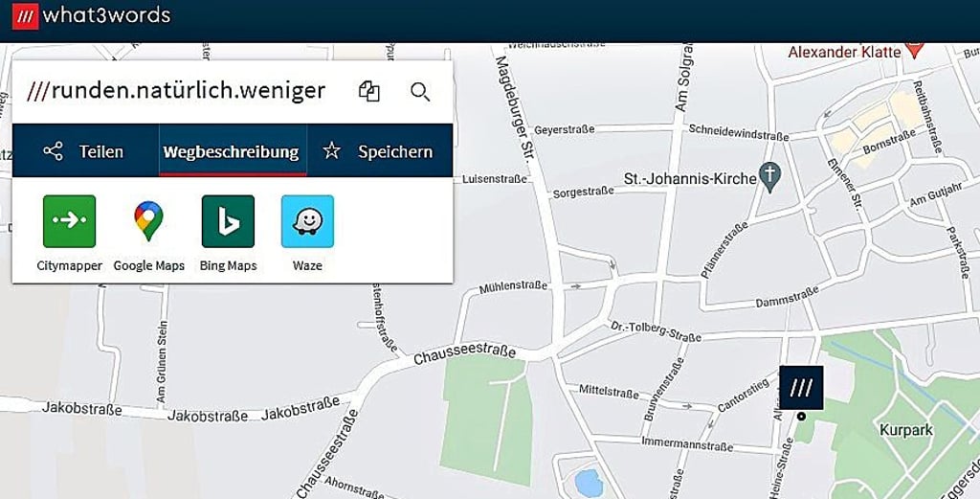Select the Teilen tab
The width and height of the screenshot is (980, 499).
[85, 151]
